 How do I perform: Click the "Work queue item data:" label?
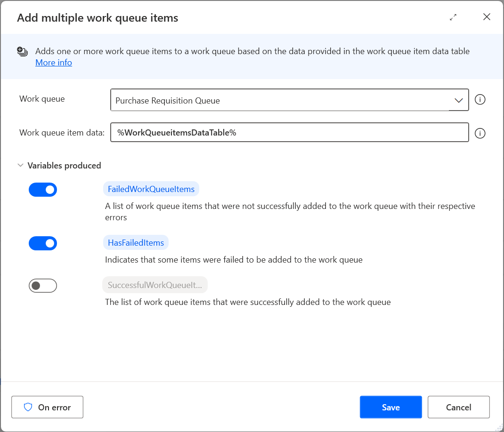click(62, 133)
